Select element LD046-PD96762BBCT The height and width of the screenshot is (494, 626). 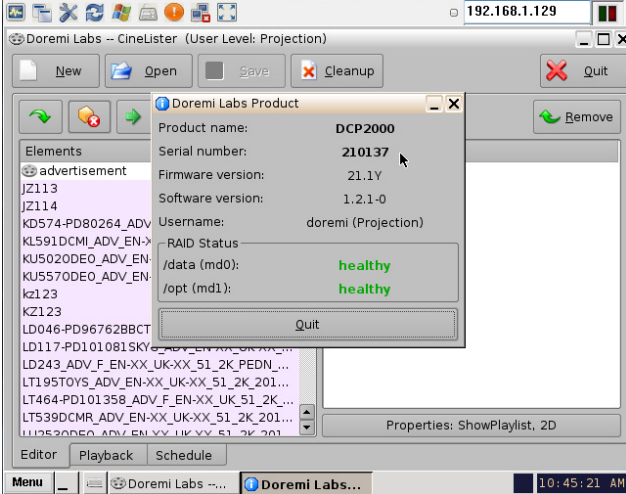pos(86,329)
